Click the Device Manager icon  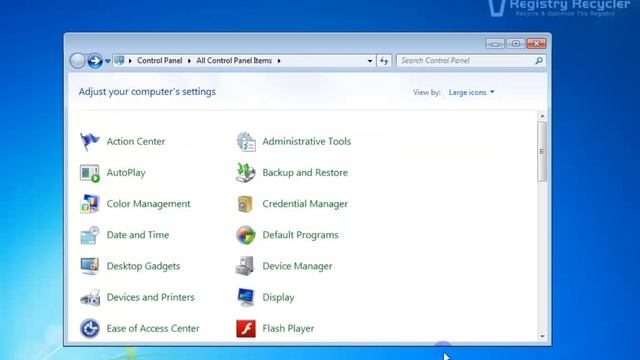tap(245, 266)
